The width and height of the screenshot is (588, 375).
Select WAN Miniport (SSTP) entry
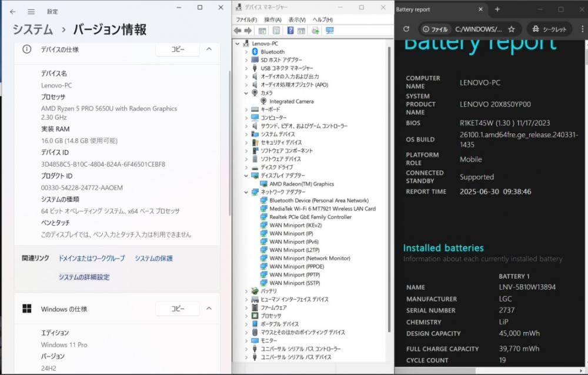point(295,283)
